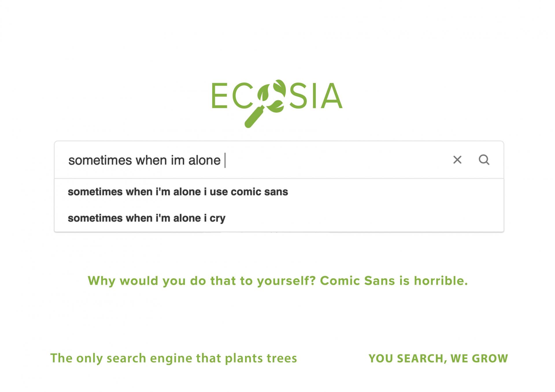This screenshot has width=555, height=392.
Task: Click "Why would you do that to yourself?" text
Action: pyautogui.click(x=201, y=281)
